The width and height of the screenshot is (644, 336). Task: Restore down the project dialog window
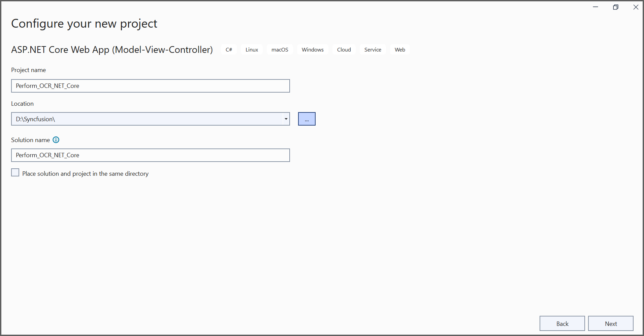[616, 7]
